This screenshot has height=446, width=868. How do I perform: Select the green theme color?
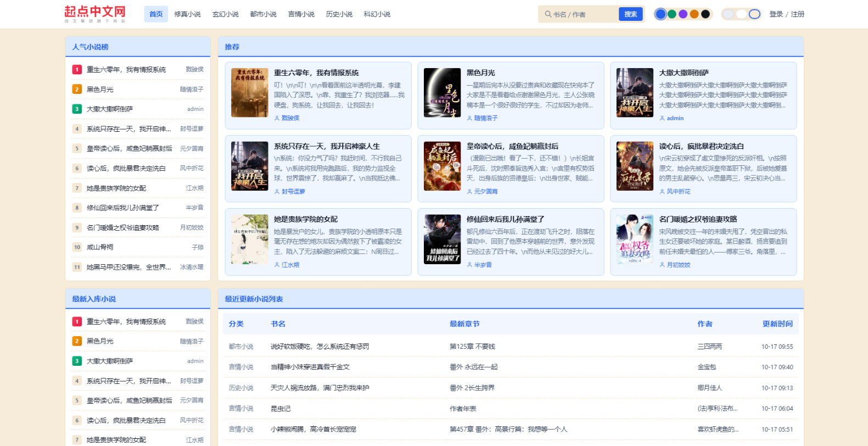[672, 14]
